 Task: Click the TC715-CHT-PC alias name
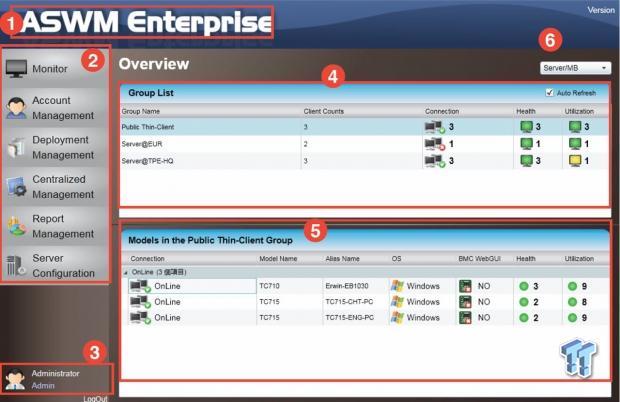tap(349, 302)
